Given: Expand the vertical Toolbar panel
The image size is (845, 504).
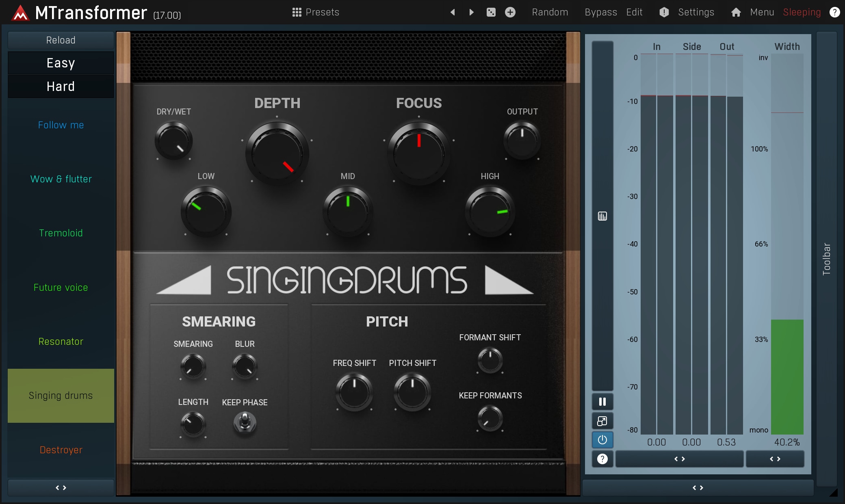Looking at the screenshot, I should pyautogui.click(x=826, y=259).
